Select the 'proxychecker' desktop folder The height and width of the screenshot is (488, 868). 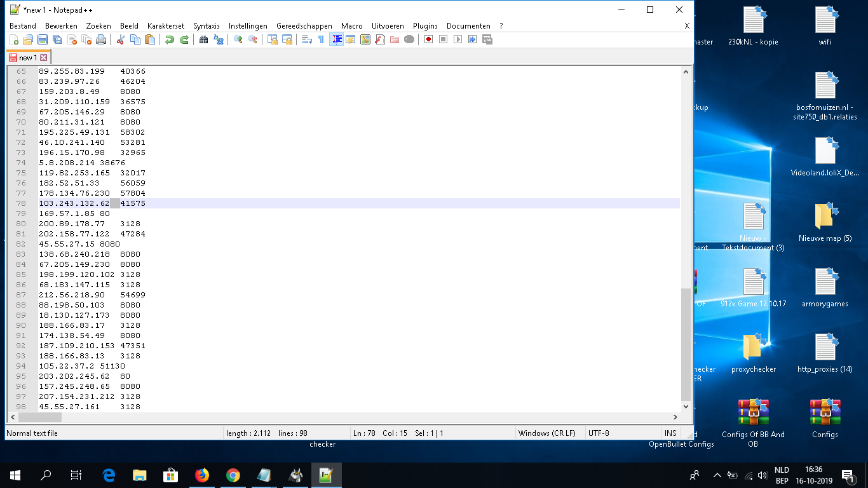click(x=753, y=354)
